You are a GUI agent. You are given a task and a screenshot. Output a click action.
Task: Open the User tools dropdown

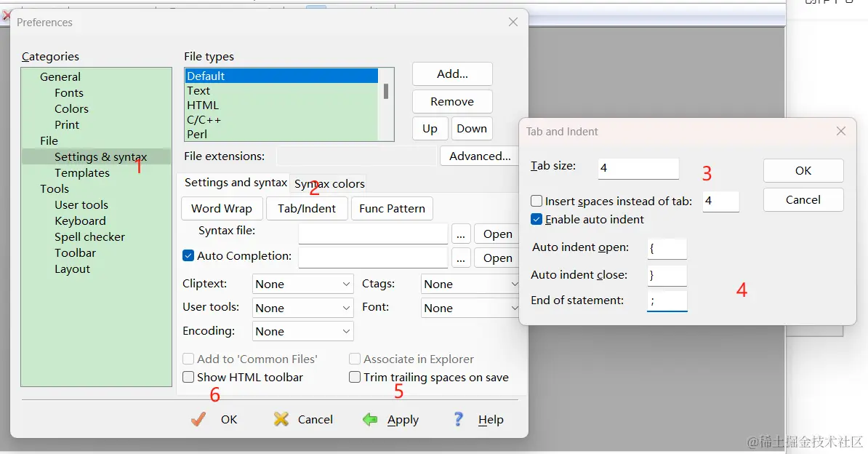303,308
